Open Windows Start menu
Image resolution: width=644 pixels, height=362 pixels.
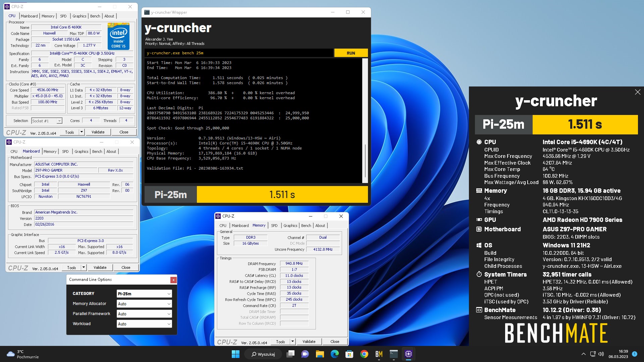pos(235,354)
